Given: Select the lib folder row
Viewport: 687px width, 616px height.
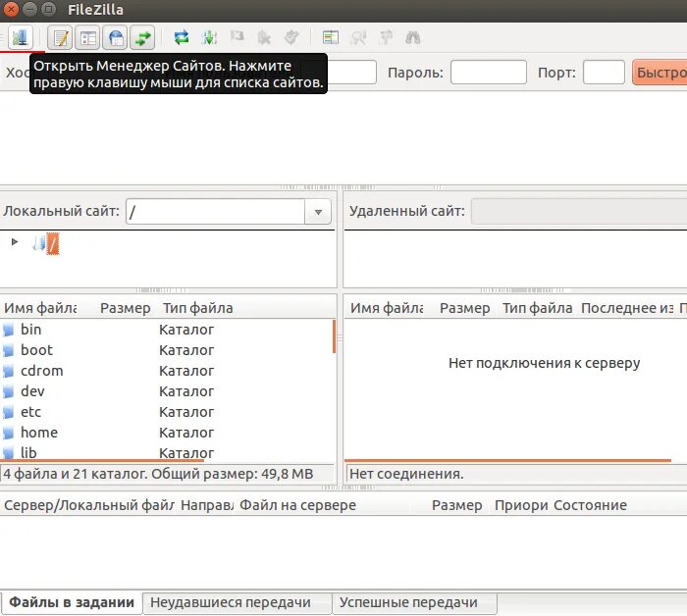Looking at the screenshot, I should pos(167,452).
